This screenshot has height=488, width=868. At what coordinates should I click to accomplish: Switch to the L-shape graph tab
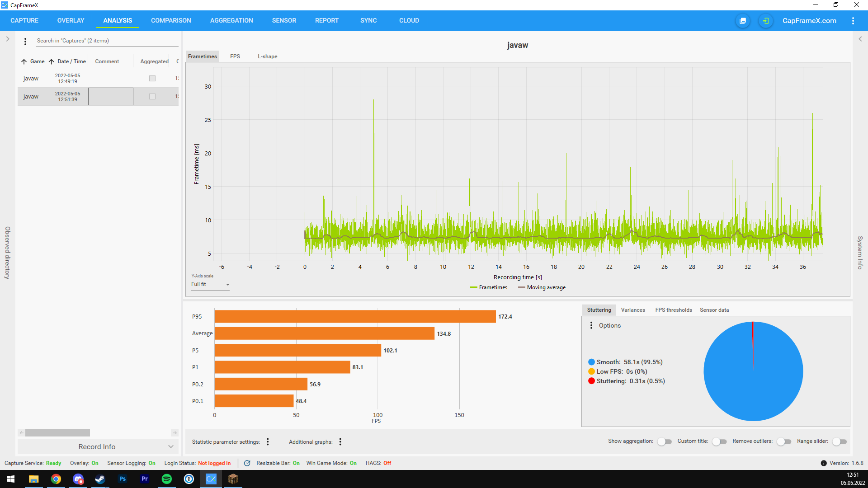coord(267,56)
